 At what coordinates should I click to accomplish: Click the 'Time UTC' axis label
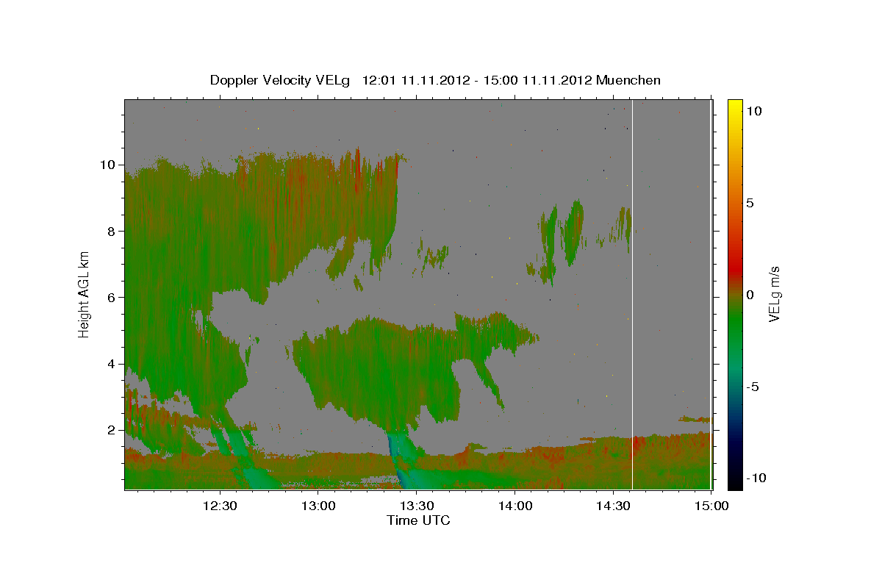pos(418,520)
